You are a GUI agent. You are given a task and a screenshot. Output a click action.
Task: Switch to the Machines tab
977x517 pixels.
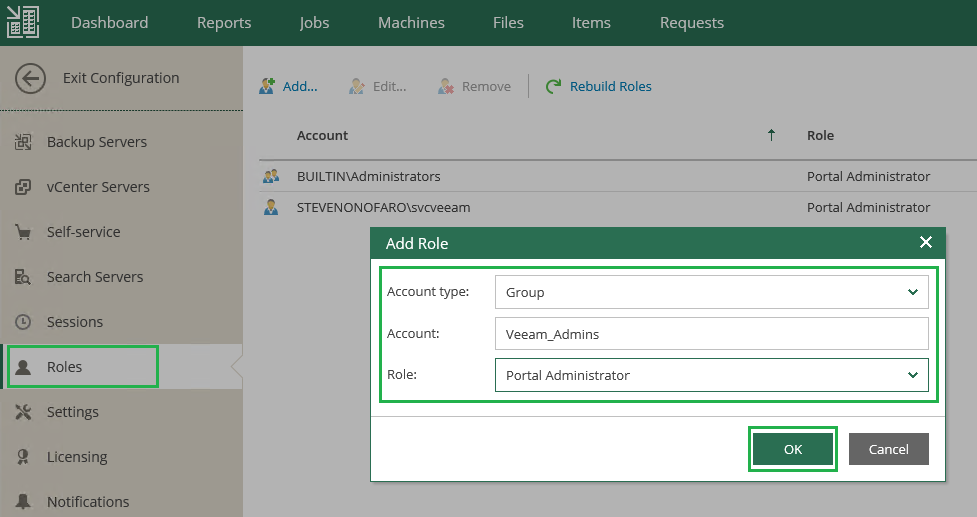pyautogui.click(x=411, y=22)
